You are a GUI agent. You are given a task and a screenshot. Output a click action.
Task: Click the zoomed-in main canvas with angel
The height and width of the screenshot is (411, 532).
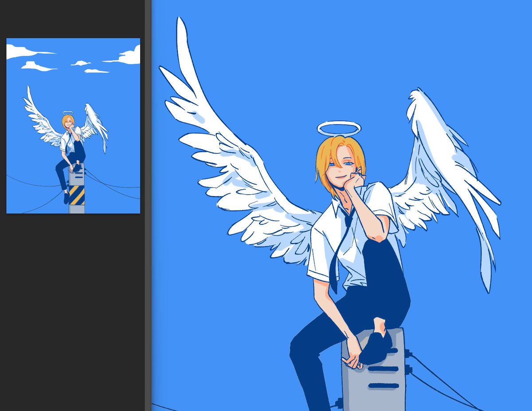pyautogui.click(x=342, y=205)
